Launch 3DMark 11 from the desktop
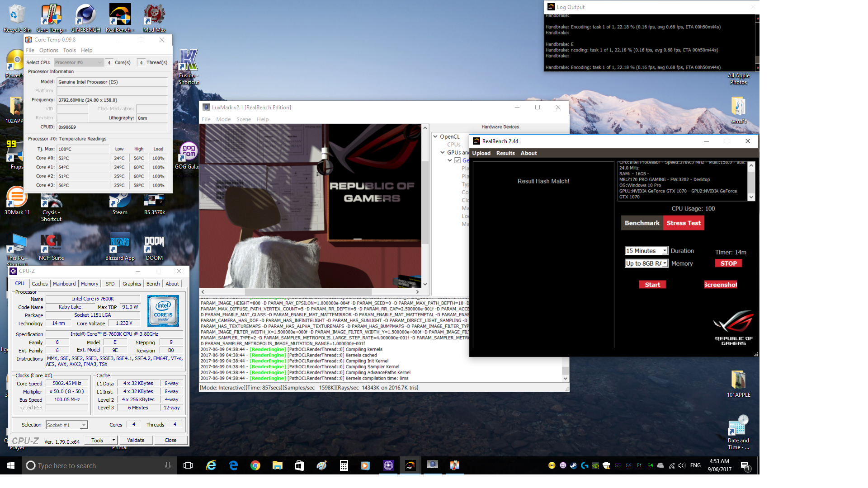868x488 pixels. [x=17, y=201]
